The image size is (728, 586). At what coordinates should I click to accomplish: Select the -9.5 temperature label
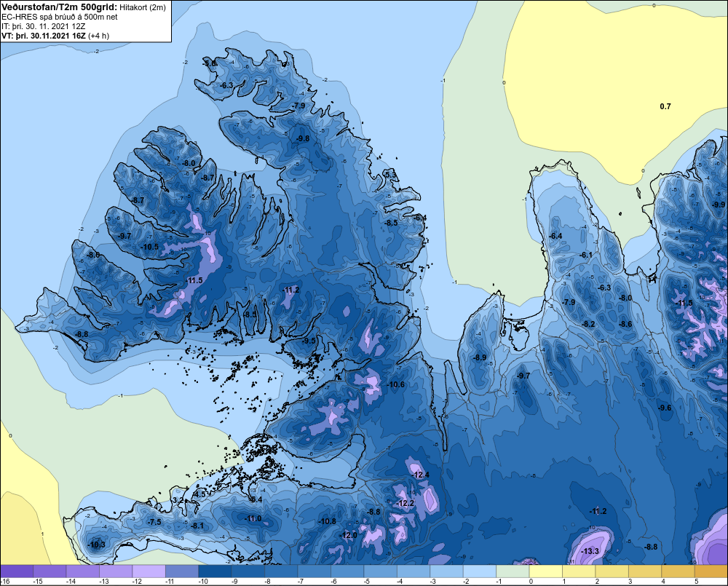(309, 341)
